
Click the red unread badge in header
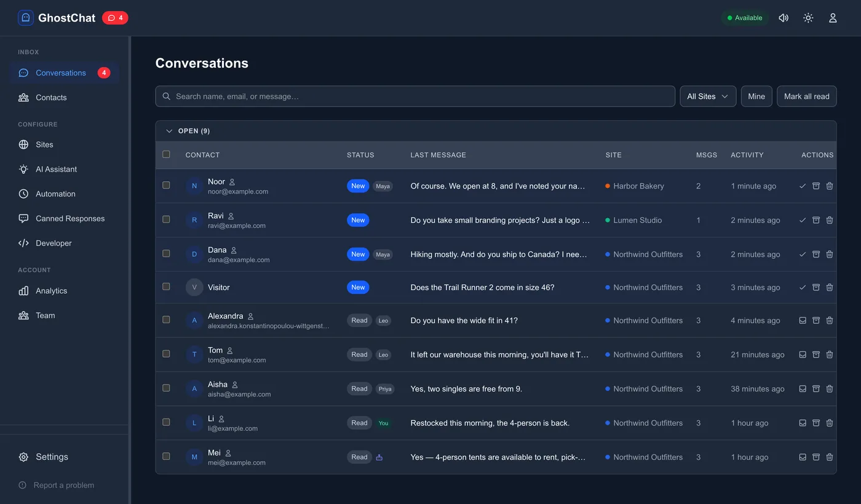pos(115,18)
